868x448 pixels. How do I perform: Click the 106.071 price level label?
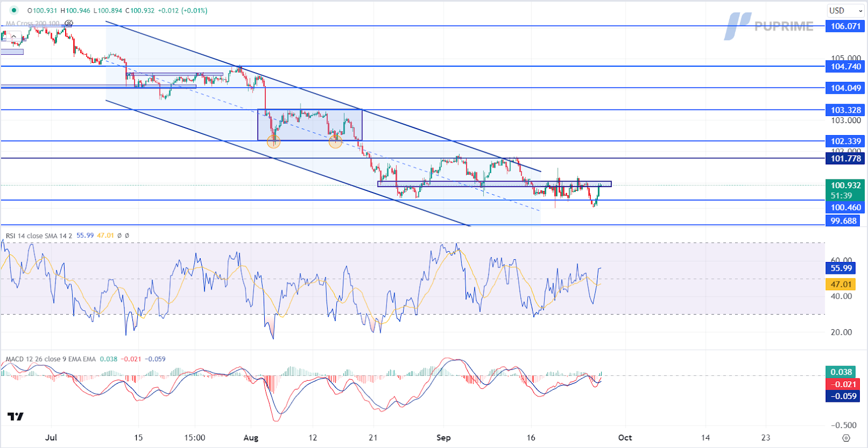[x=845, y=26]
